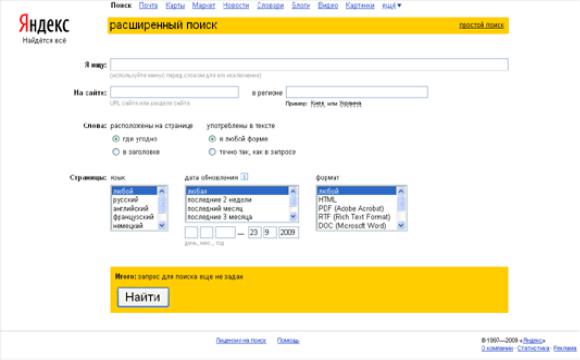This screenshot has width=580, height=360.
Task: Open the 'Лицензия на поиск' link
Action: (x=241, y=340)
